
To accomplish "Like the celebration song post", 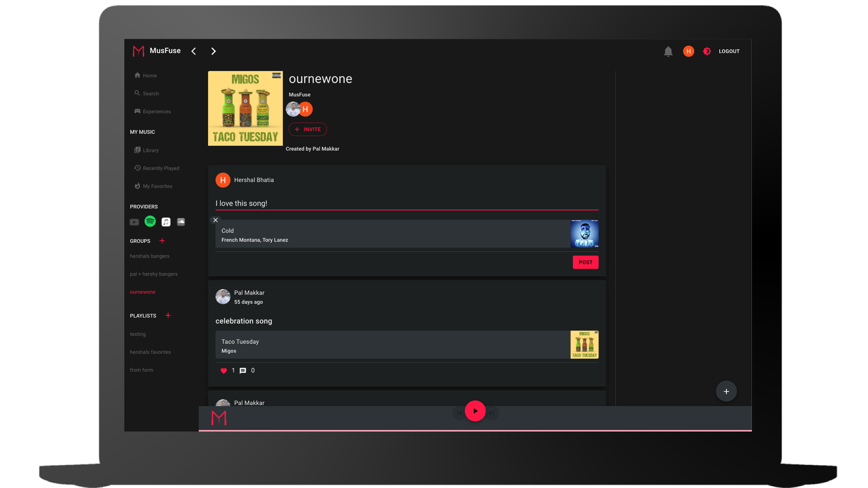I will tap(224, 371).
